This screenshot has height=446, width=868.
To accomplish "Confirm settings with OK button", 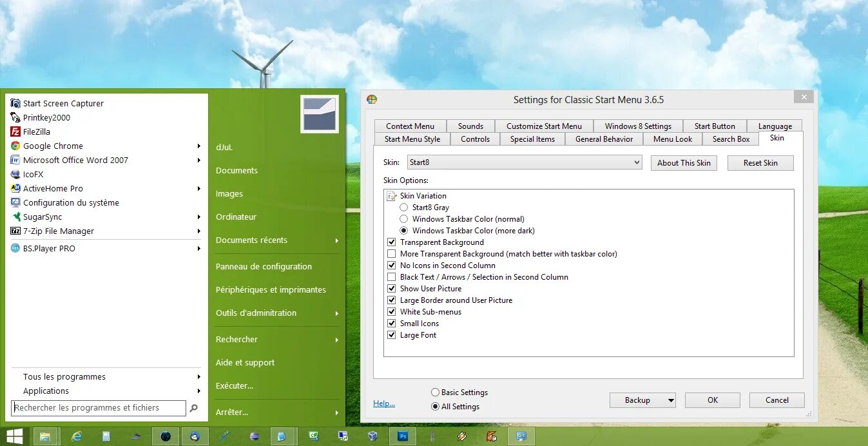I will tap(713, 400).
